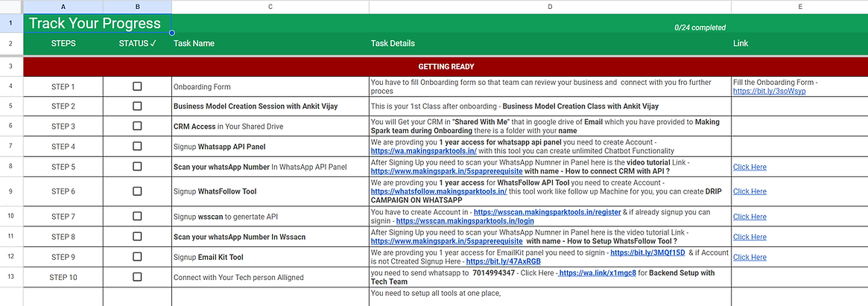Screen dimensions: 868x306
Task: Select Signup Whatsapp API Panel cell
Action: (270, 147)
